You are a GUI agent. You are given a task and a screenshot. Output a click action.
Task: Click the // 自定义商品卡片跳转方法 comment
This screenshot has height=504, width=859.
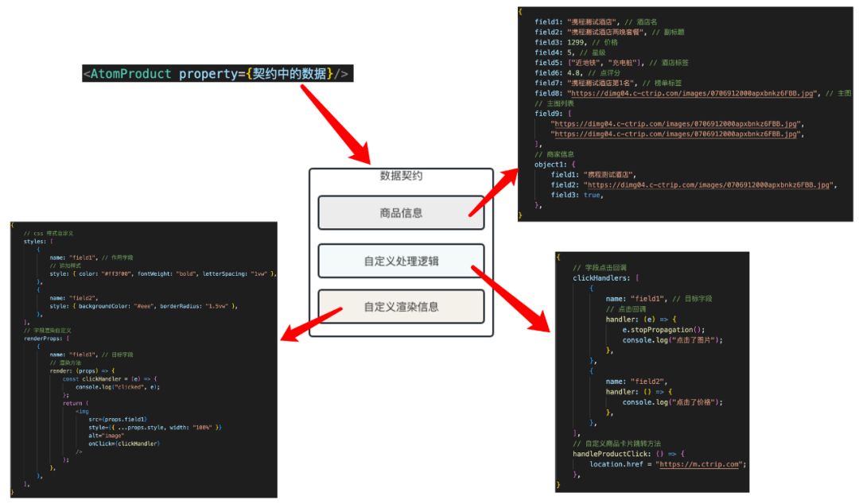coord(617,444)
